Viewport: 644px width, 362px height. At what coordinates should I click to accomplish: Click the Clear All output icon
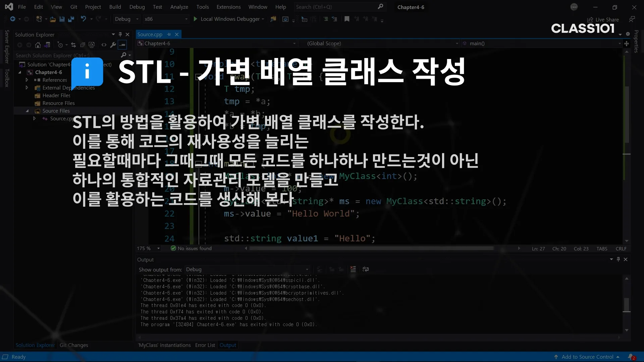point(353,269)
